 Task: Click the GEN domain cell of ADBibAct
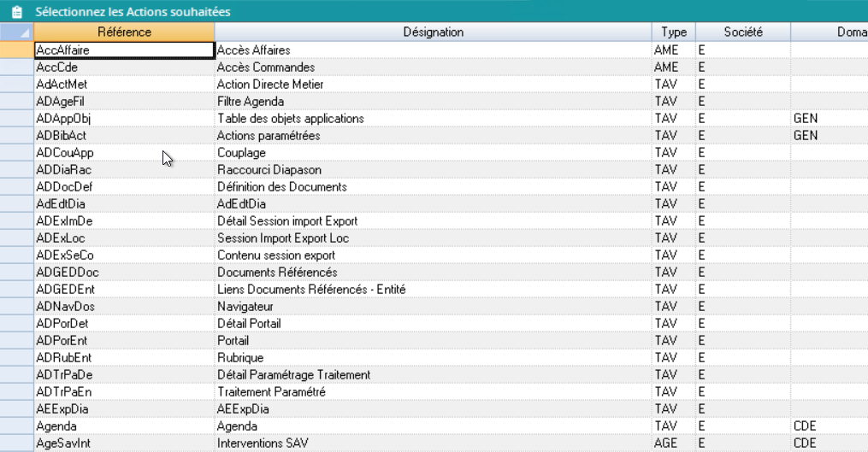828,136
